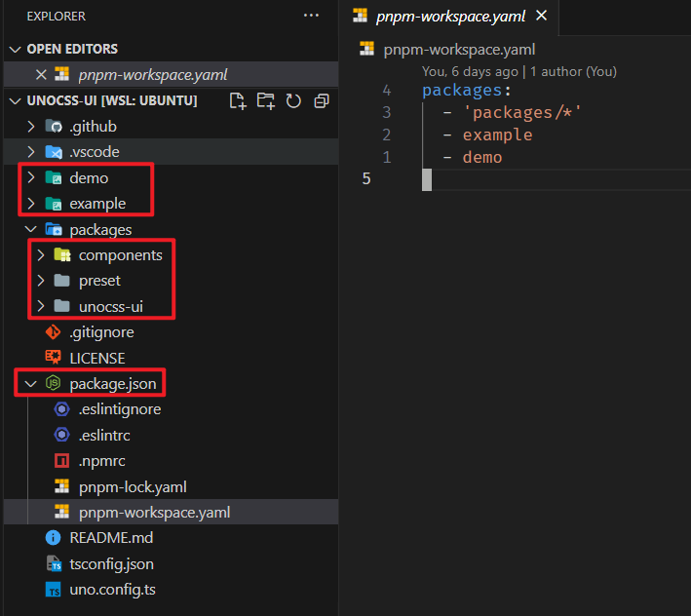Click the preset folder icon

62,281
